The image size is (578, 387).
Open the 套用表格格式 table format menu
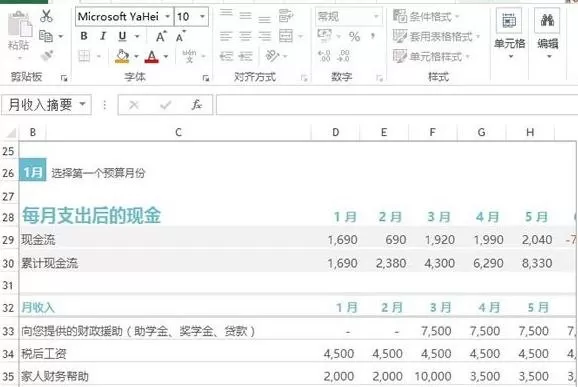point(436,36)
